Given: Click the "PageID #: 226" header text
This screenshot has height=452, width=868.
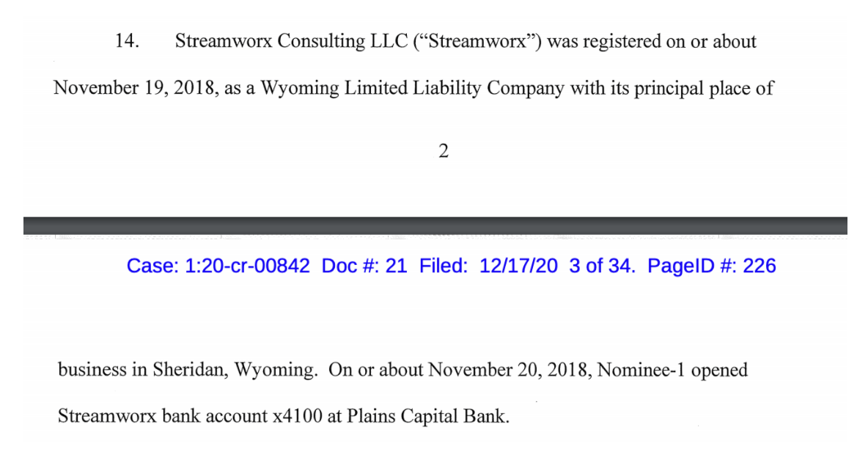Looking at the screenshot, I should point(711,266).
